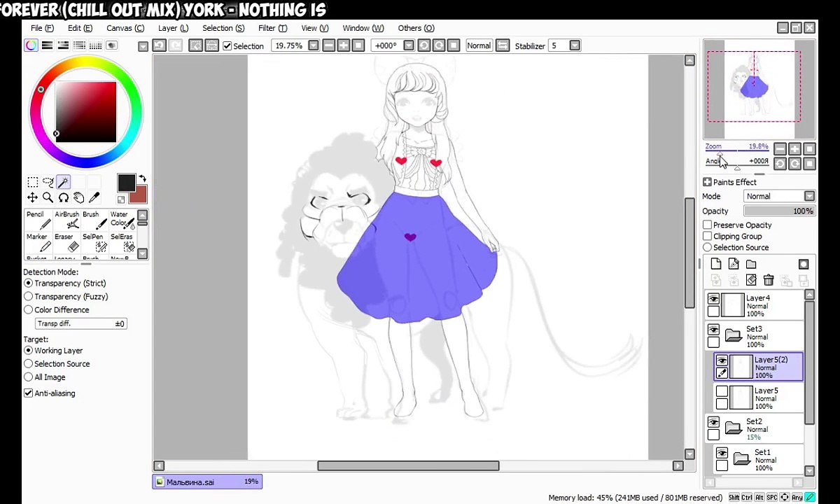Hide the Set2 folder

click(713, 422)
